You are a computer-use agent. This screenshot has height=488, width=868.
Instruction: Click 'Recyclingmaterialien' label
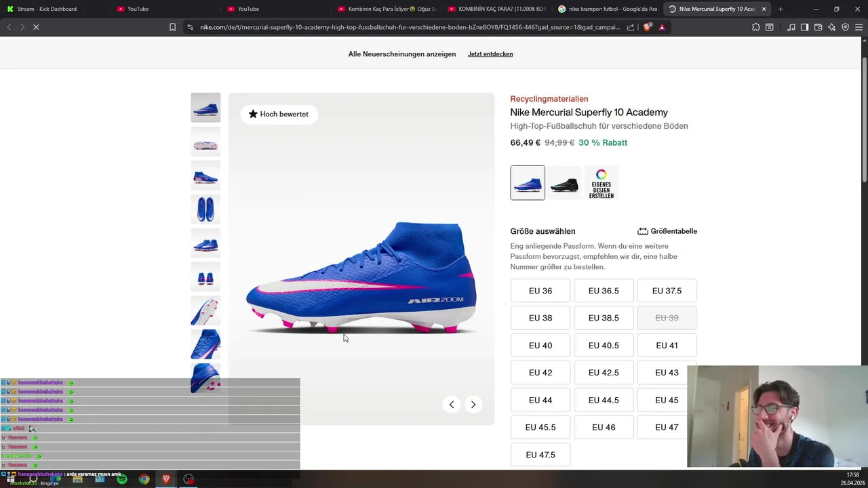(549, 99)
